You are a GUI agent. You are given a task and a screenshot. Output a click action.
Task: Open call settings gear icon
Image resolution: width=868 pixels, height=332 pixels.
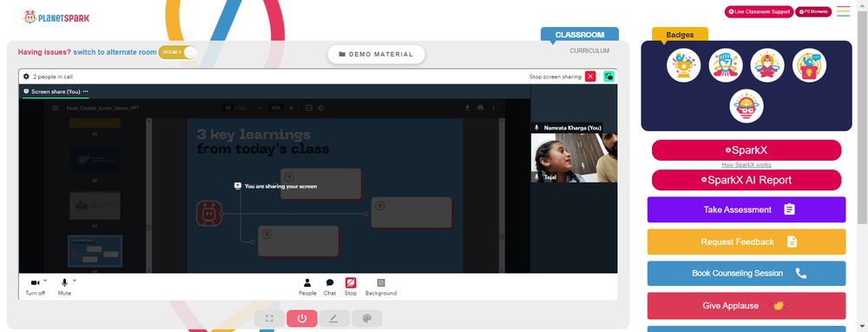click(x=26, y=76)
